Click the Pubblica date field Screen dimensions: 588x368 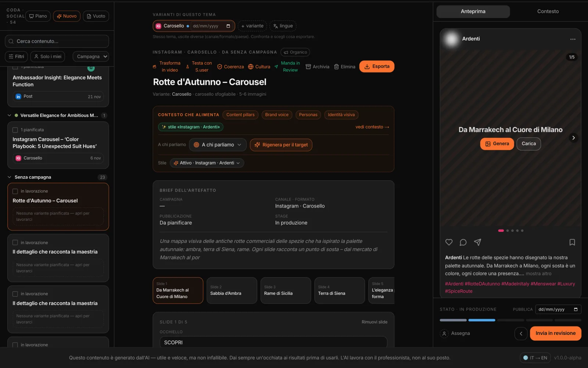click(558, 309)
